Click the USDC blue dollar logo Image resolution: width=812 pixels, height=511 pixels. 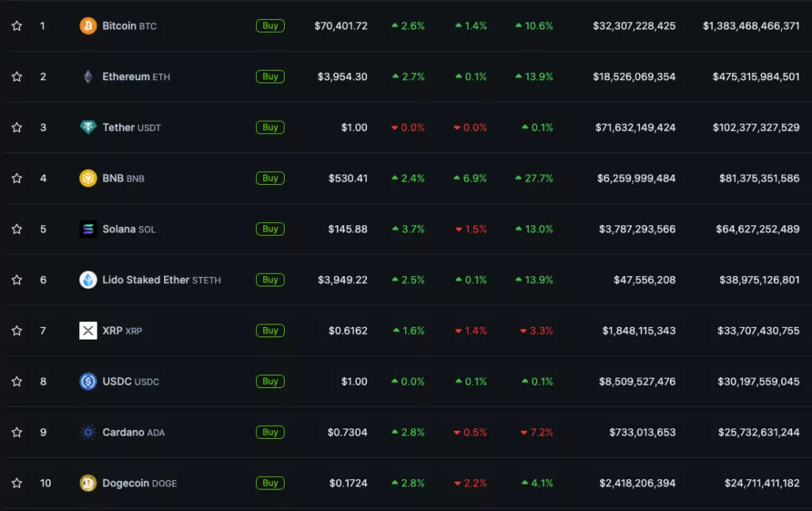click(x=88, y=382)
